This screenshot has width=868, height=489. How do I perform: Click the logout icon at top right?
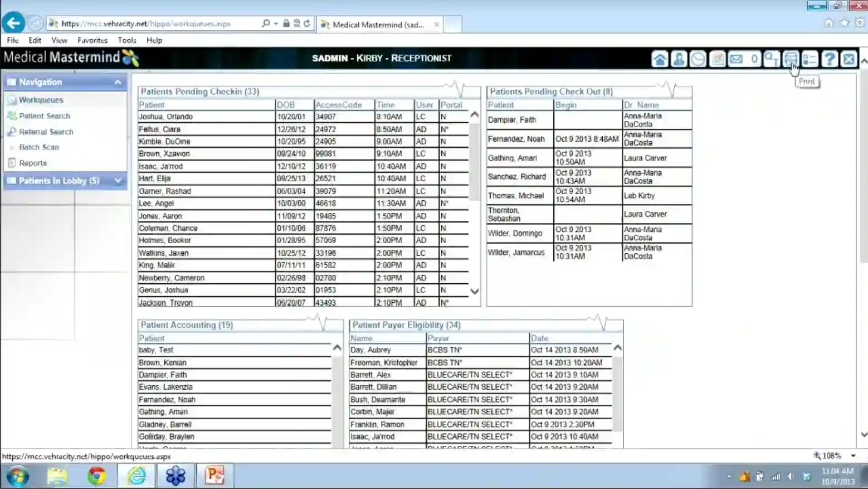(849, 59)
